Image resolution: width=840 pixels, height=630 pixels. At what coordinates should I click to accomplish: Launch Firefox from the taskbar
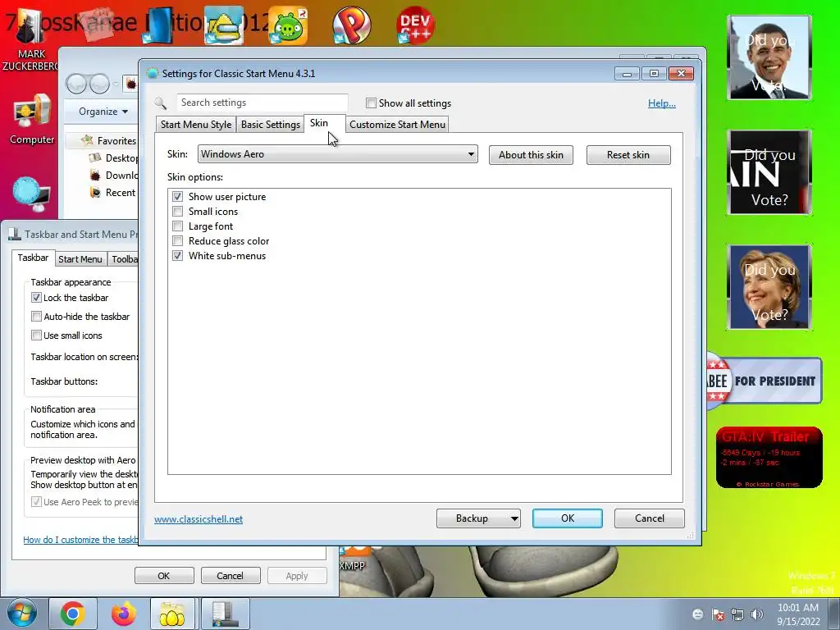click(x=123, y=614)
